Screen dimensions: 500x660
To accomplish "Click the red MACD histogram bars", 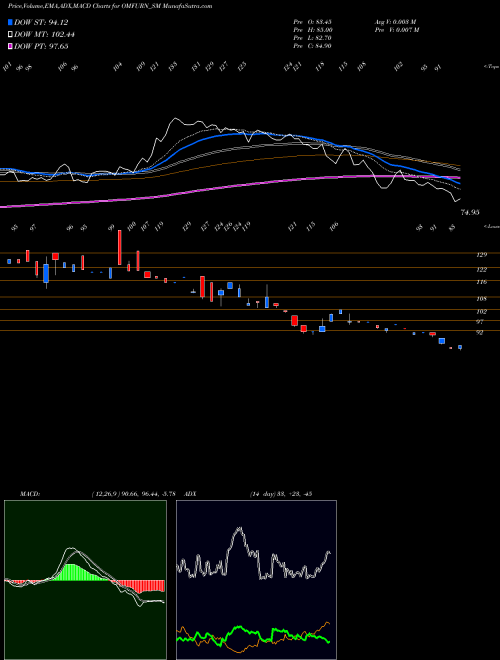I will coord(139,587).
